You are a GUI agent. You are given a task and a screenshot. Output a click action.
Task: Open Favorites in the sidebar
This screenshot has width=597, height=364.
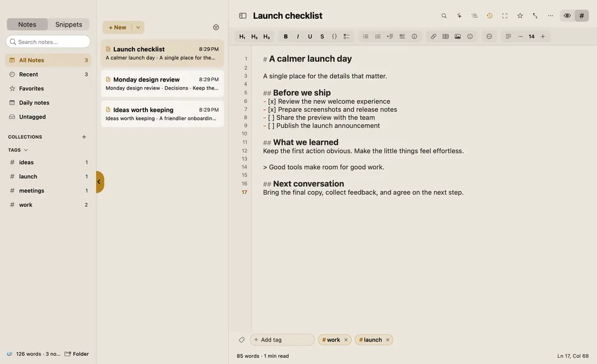coord(48,88)
